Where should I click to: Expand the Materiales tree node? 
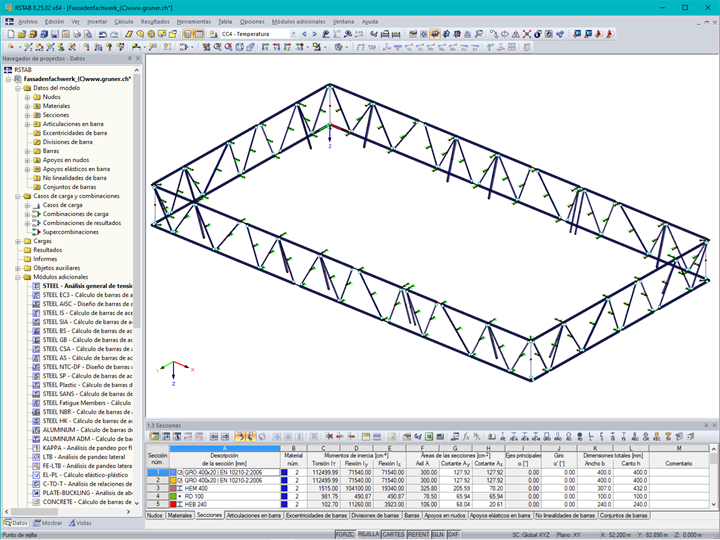[28, 106]
